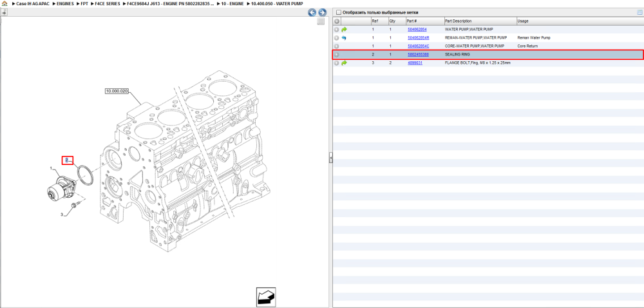
Task: Toggle the left navigation panel pin icon
Action: (4, 12)
